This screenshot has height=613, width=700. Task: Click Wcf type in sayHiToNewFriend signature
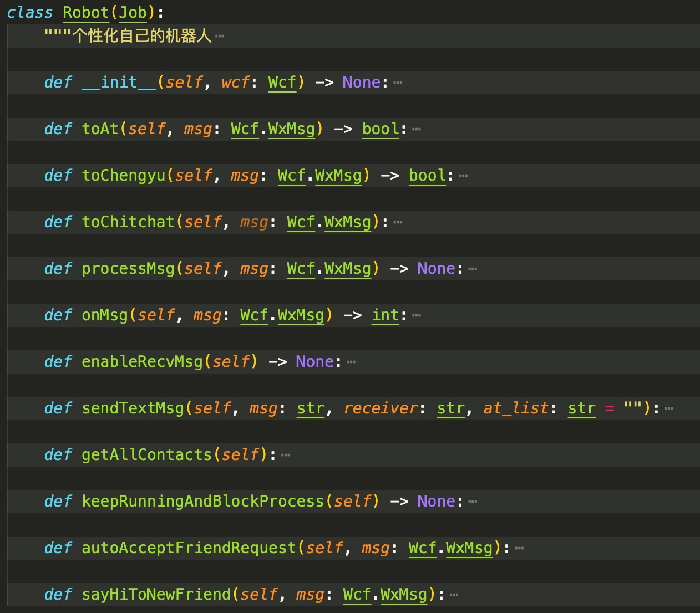tap(357, 595)
